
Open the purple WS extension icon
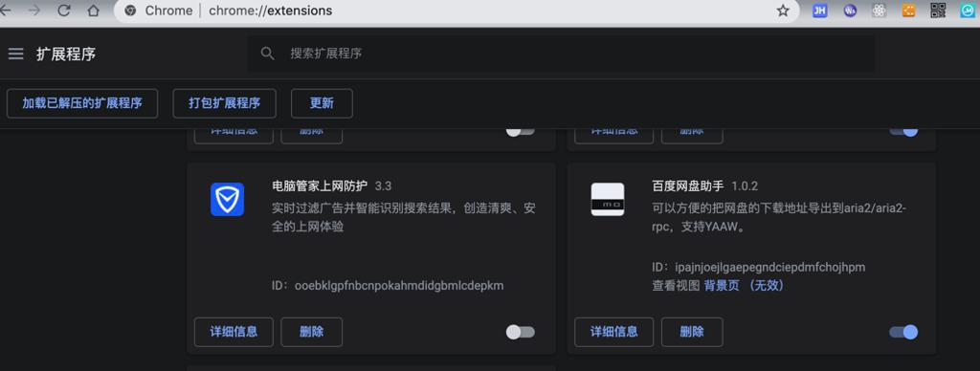click(x=850, y=11)
